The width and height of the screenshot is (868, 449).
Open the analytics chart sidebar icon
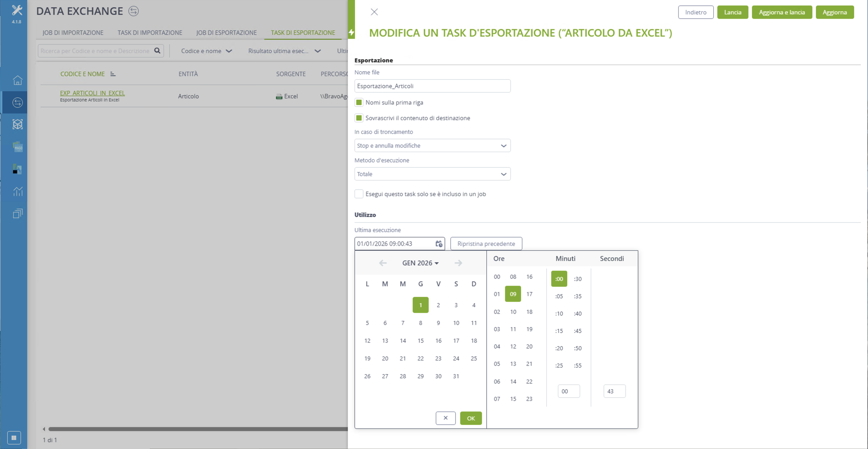click(18, 191)
